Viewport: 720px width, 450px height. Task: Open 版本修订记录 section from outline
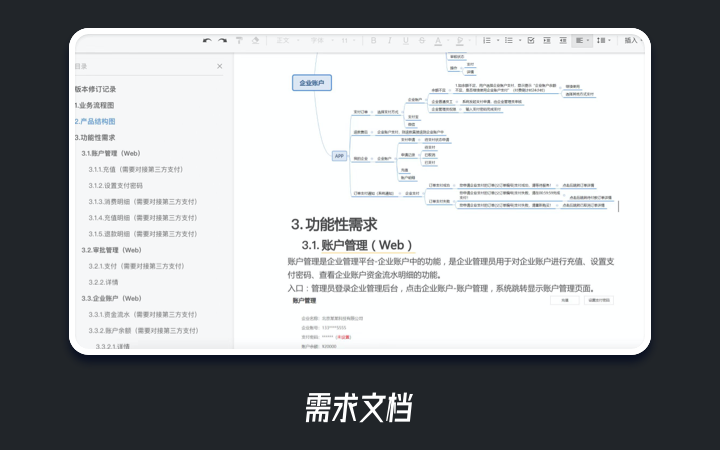[95, 89]
